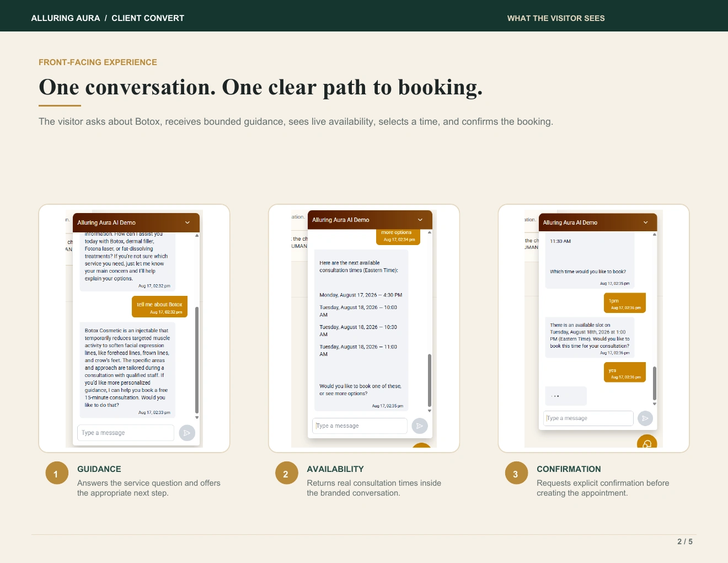Click 'Which time would you like to book?' text
The width and height of the screenshot is (728, 563).
point(588,272)
